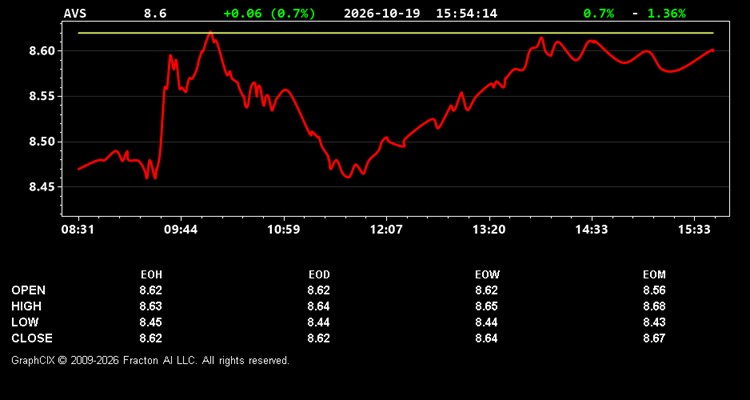Click the EOW HIGH value 8.65

(x=486, y=306)
